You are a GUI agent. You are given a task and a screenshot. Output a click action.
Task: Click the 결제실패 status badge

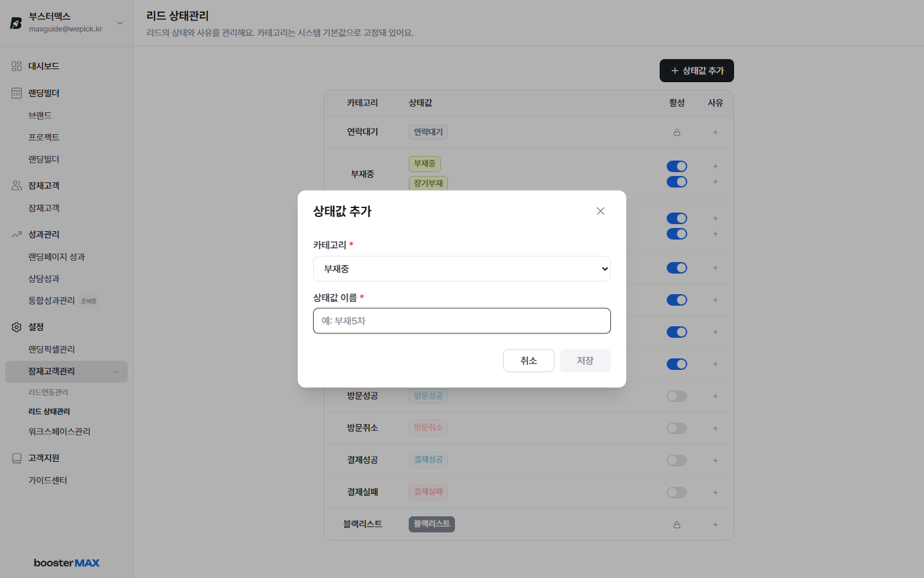[x=428, y=492]
